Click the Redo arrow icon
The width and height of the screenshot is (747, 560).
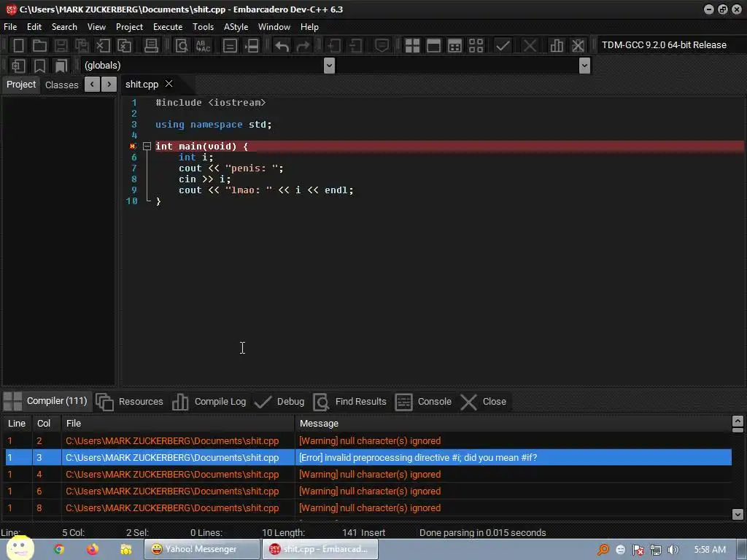[x=303, y=46]
